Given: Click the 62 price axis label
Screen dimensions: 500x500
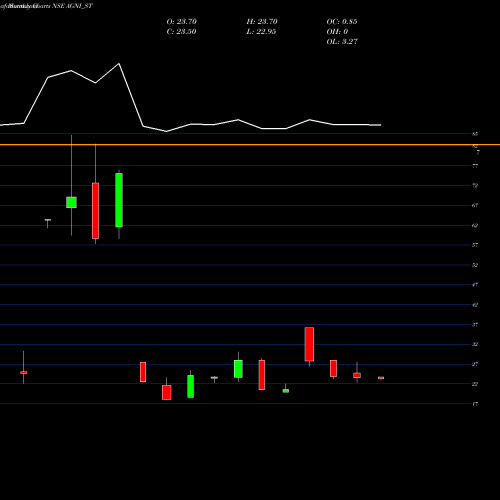Looking at the screenshot, I should point(475,225).
